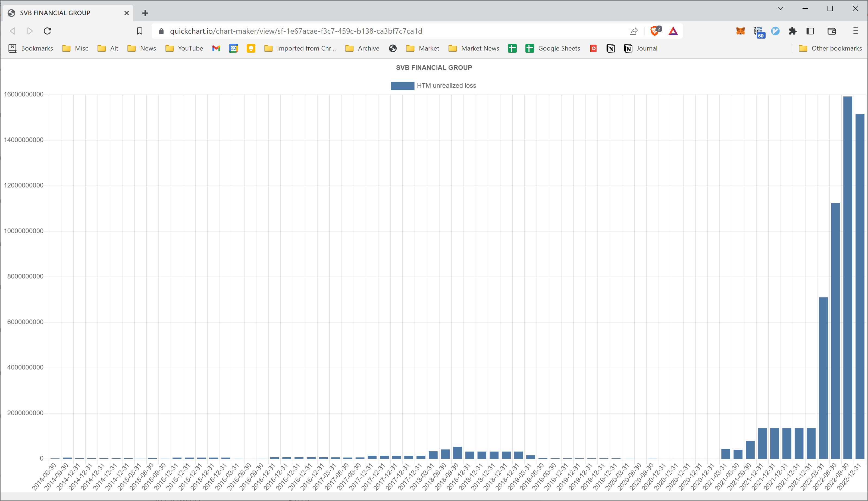This screenshot has height=501, width=868.
Task: Open the MetaMask fox extension
Action: [x=740, y=31]
